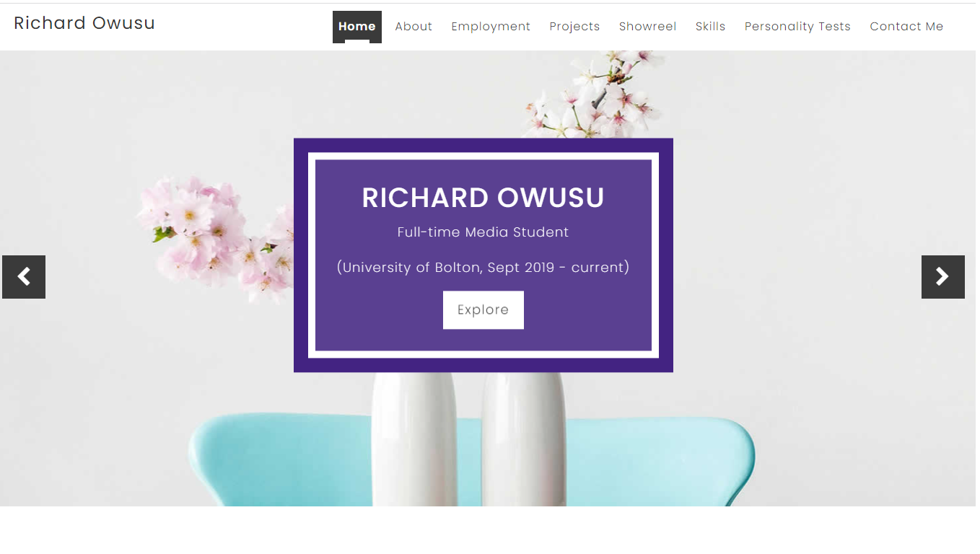The height and width of the screenshot is (554, 980).
Task: Open Personality Tests in navigation
Action: [x=797, y=27]
